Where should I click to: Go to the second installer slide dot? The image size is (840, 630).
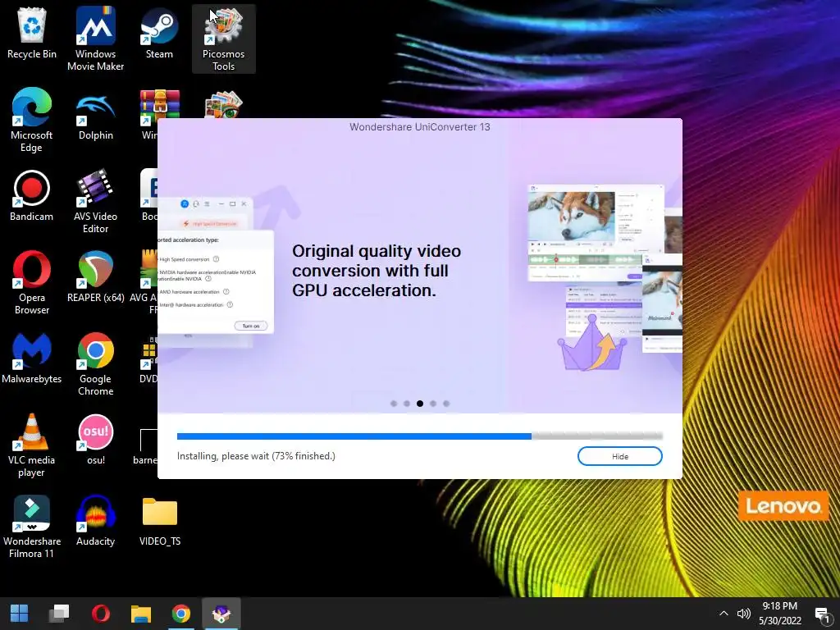click(407, 404)
